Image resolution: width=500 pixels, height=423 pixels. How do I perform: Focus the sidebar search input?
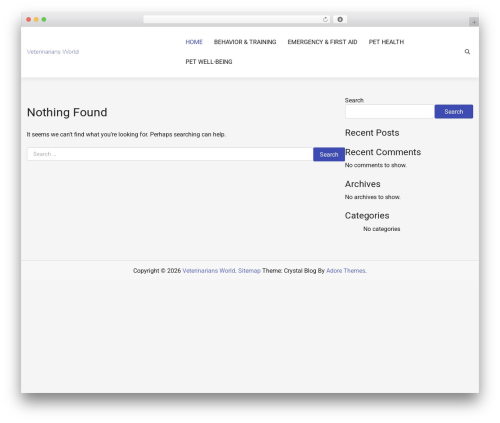390,112
